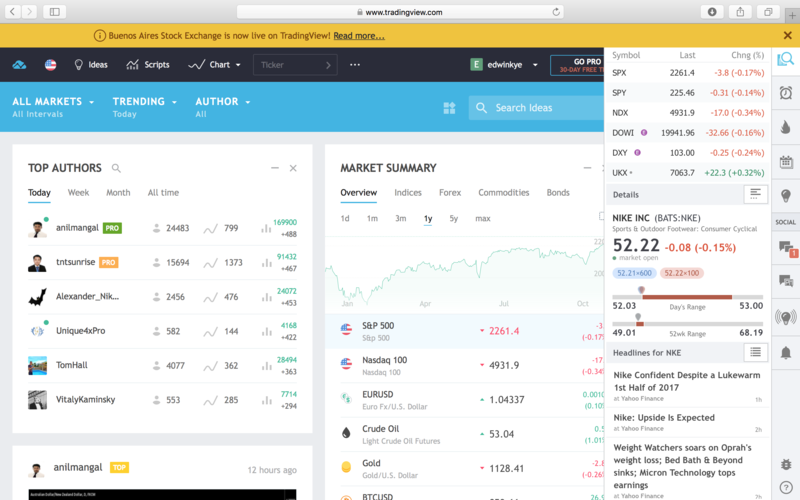Click the bug report icon
Screen dimensions: 800x500
[786, 464]
